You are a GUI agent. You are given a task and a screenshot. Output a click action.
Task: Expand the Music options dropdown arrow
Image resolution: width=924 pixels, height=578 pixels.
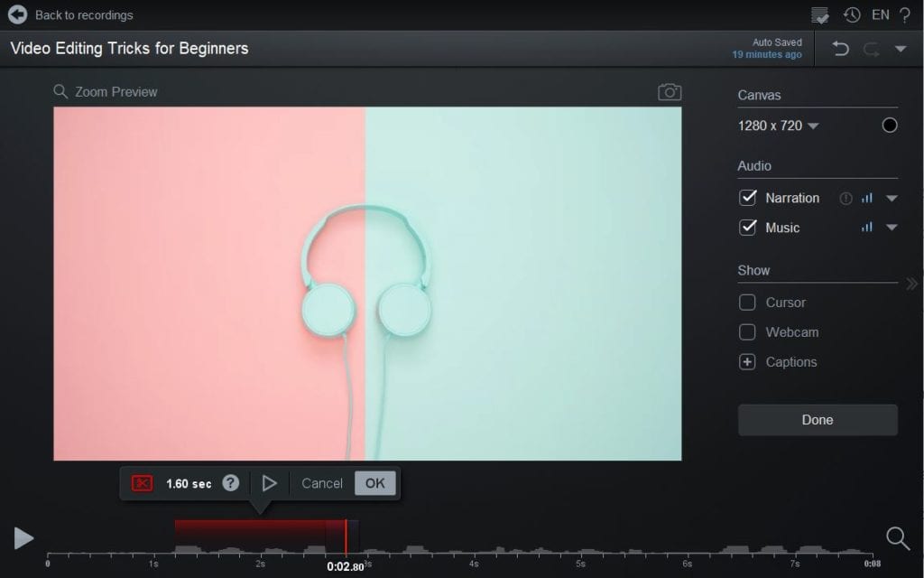click(x=892, y=228)
